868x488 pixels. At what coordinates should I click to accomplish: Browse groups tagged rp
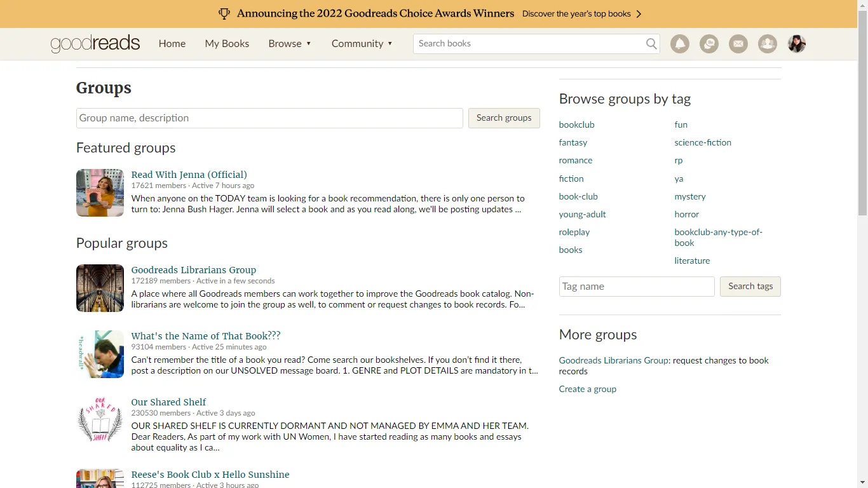[678, 160]
